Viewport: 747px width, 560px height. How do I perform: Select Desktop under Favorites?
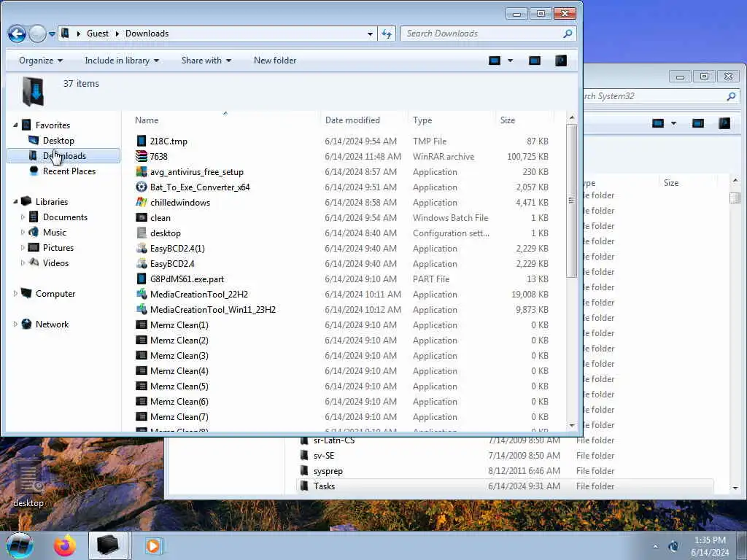58,141
